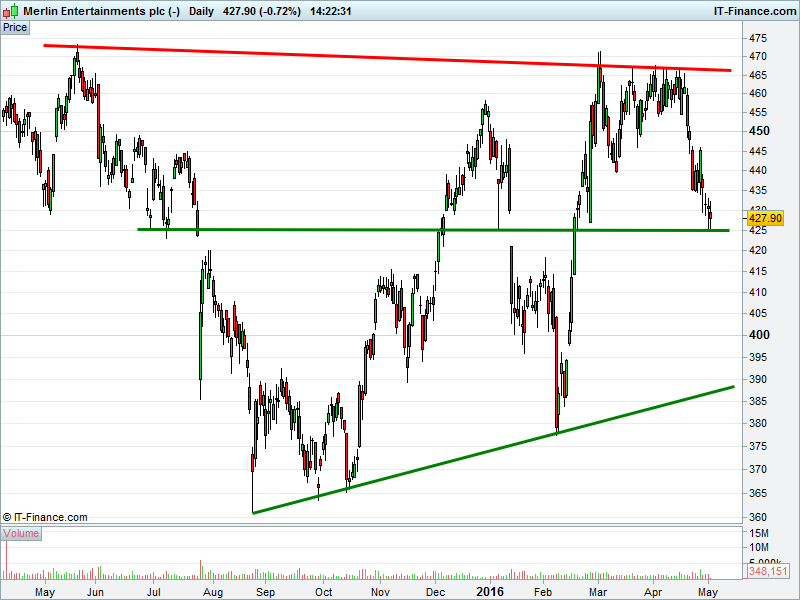Image resolution: width=800 pixels, height=600 pixels.
Task: Click the 14:22:31 time readout
Action: pos(331,11)
